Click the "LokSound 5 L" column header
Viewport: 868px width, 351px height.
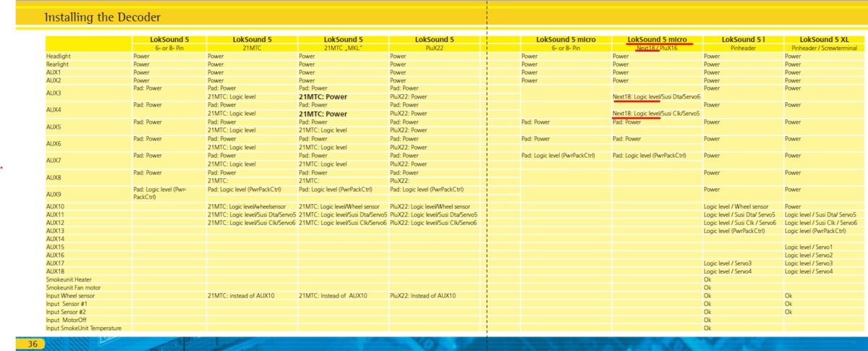743,39
